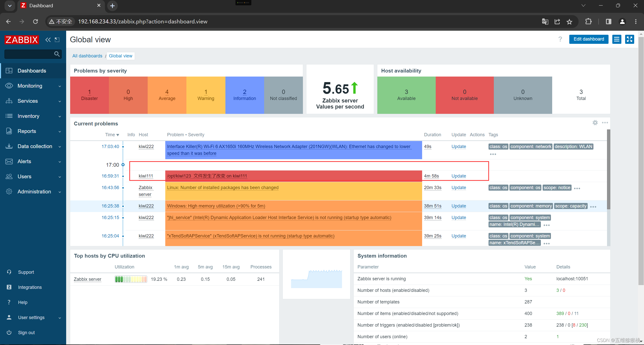Image resolution: width=644 pixels, height=345 pixels.
Task: Open browser extensions puzzle icon
Action: click(x=588, y=22)
